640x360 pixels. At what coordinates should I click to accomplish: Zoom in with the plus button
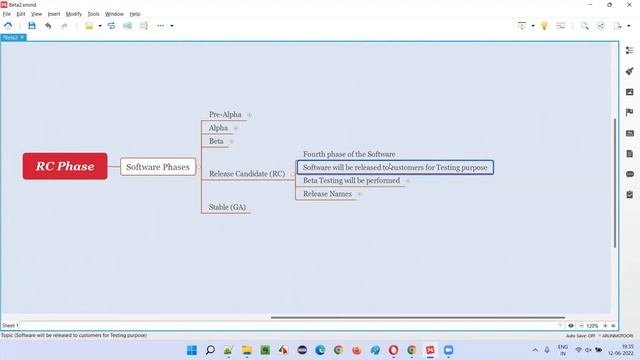pos(605,326)
